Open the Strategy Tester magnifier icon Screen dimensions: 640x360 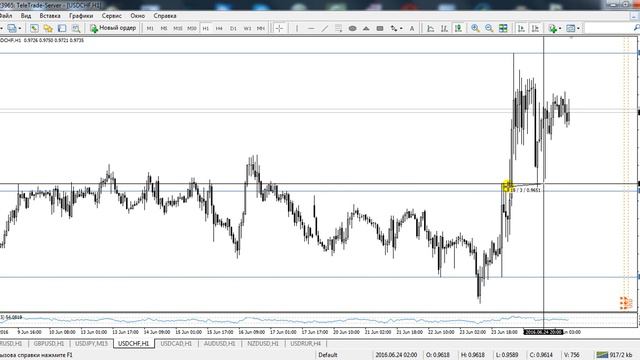[76, 28]
